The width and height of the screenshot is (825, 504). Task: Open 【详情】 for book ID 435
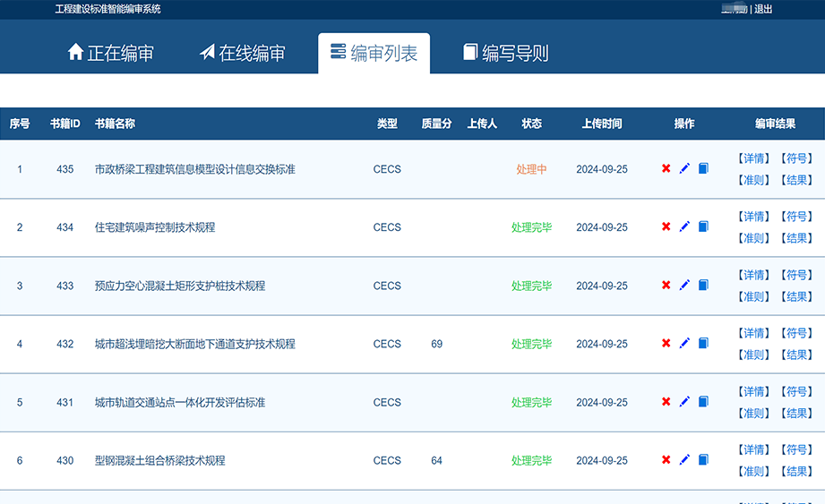click(752, 158)
